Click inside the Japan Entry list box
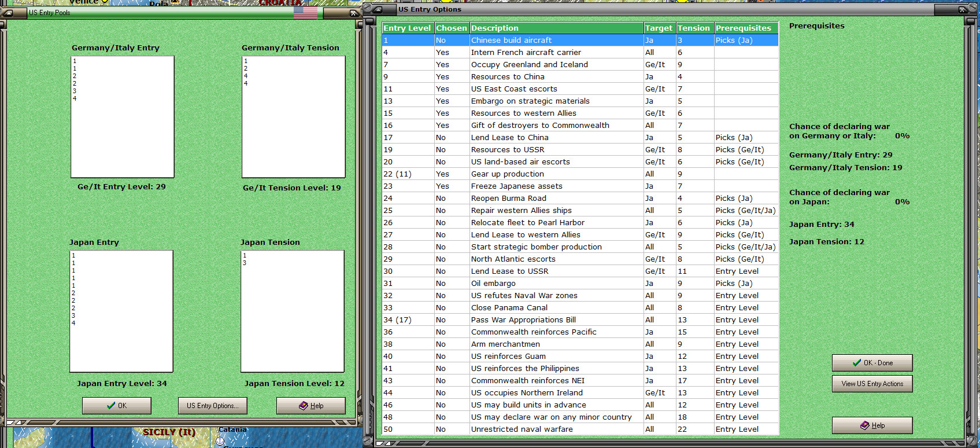 tap(121, 311)
